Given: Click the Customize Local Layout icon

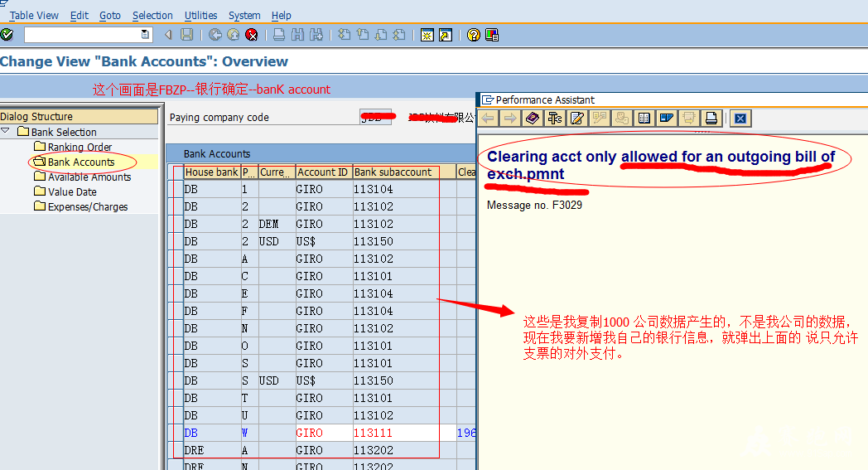Looking at the screenshot, I should coord(492,35).
